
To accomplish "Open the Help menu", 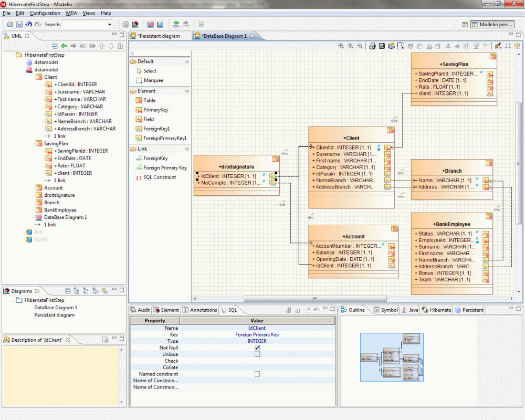I will 106,13.
